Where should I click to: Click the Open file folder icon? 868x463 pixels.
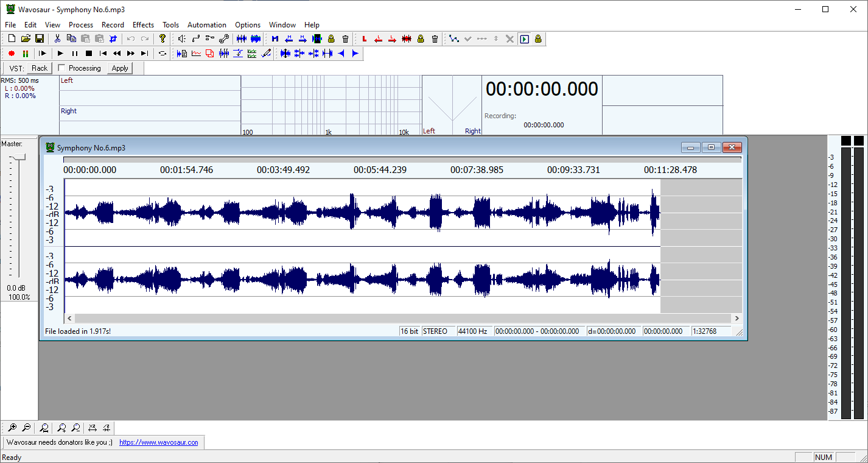pos(26,39)
